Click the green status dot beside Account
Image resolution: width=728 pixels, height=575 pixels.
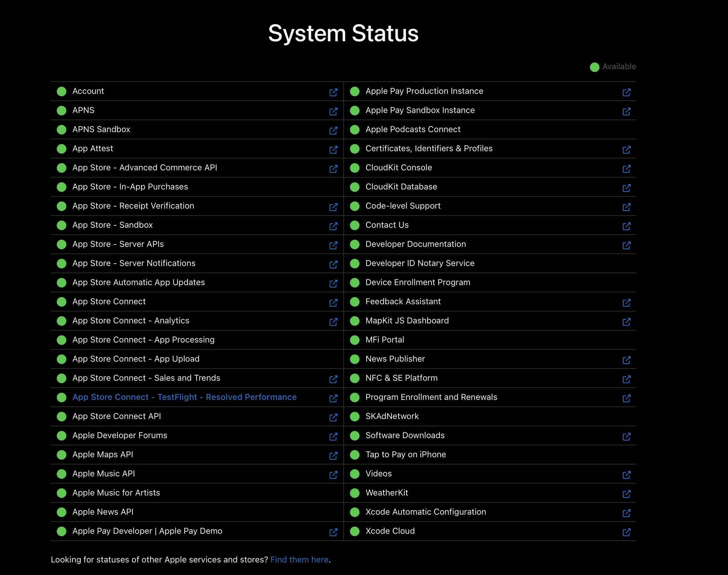click(x=62, y=91)
